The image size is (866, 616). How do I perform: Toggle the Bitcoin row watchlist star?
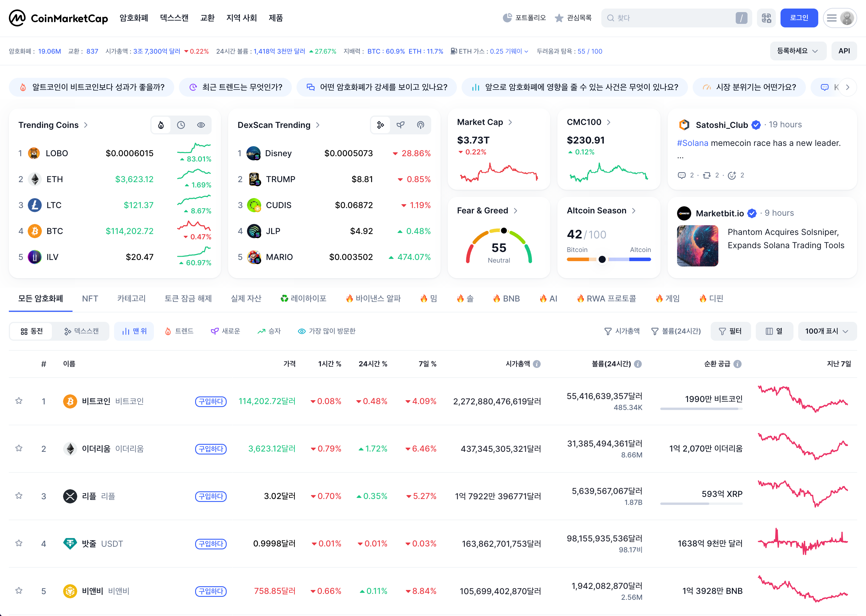tap(19, 401)
